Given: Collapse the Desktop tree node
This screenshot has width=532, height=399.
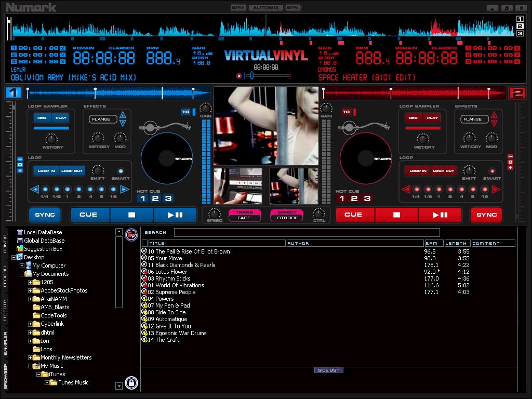Looking at the screenshot, I should click(x=14, y=257).
